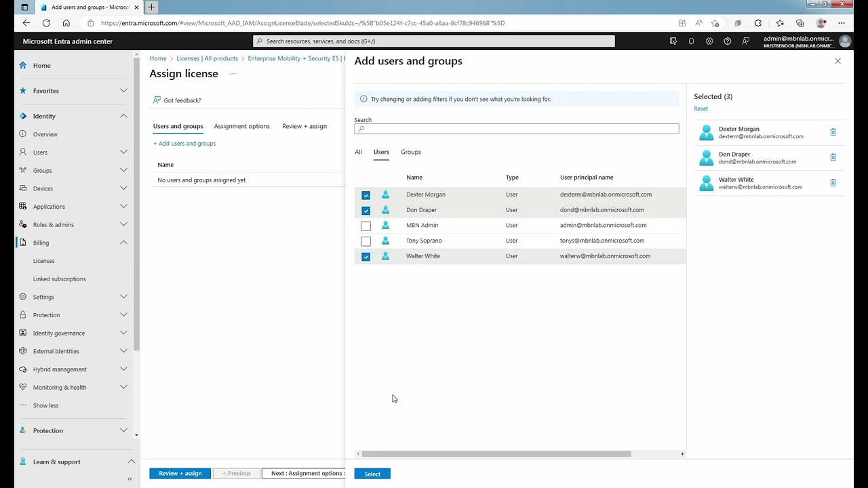This screenshot has height=488, width=868.
Task: Open the Assign license ellipsis menu
Action: 233,73
